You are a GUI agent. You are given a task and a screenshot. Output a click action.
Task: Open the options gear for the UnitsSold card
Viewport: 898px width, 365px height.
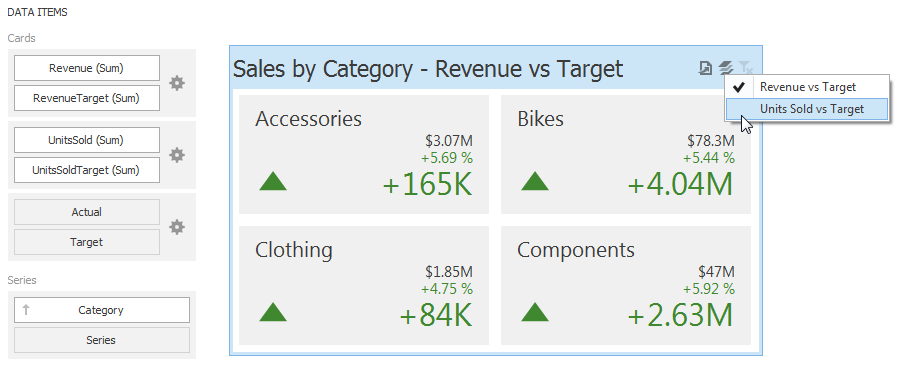point(177,155)
